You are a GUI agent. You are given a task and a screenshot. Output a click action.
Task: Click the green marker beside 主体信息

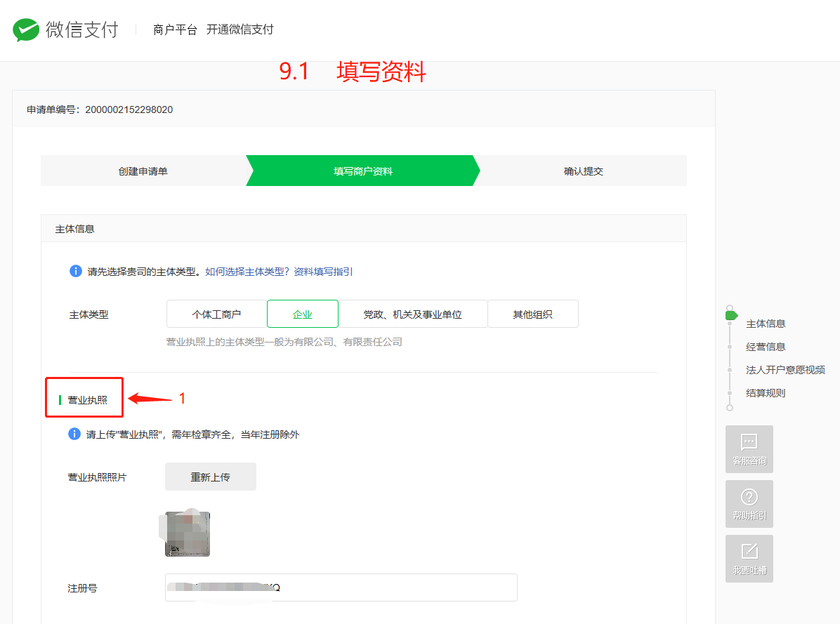(x=731, y=316)
